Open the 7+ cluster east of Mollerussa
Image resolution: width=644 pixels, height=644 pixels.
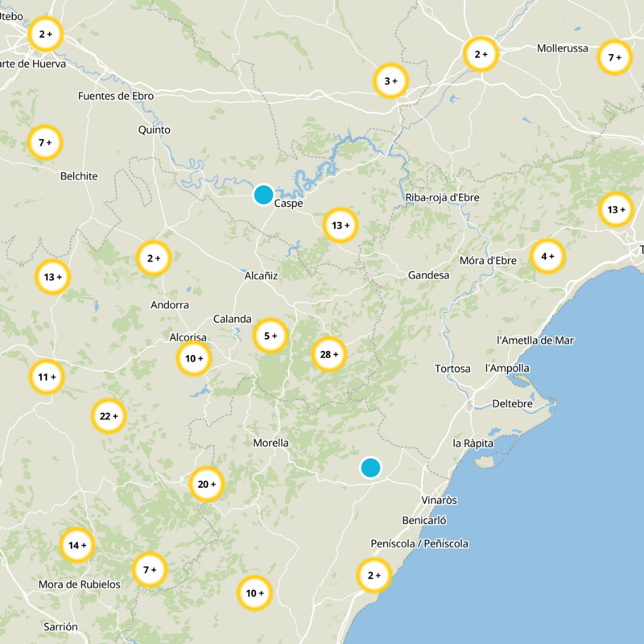614,57
